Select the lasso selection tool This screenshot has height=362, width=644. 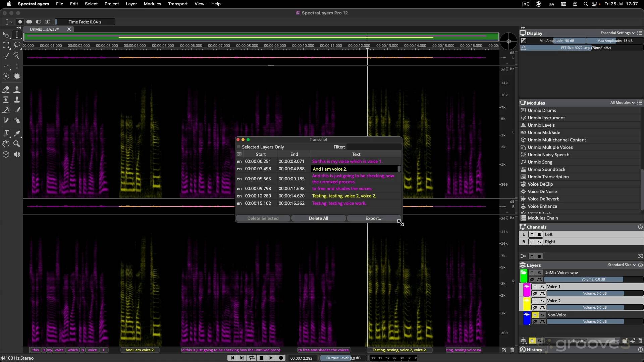[17, 45]
